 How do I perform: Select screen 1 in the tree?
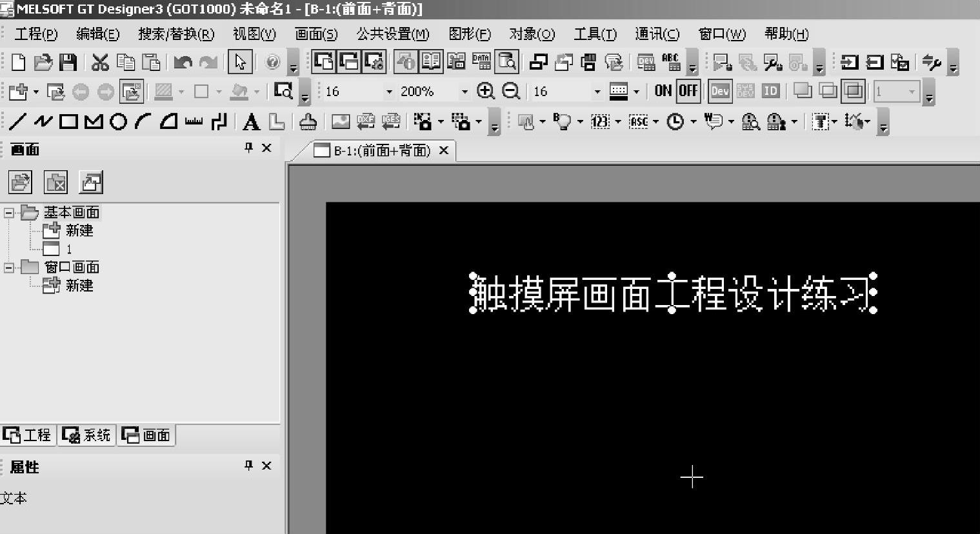68,249
